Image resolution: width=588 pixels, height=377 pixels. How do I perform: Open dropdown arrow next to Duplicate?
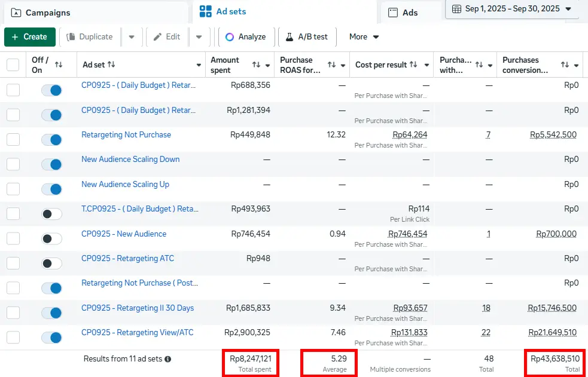pos(132,37)
